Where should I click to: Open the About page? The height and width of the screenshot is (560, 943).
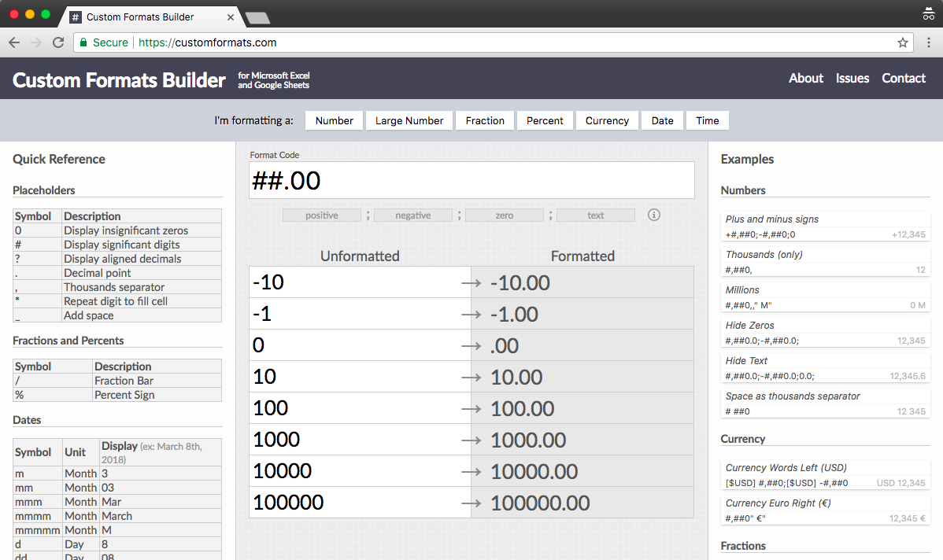click(x=805, y=78)
